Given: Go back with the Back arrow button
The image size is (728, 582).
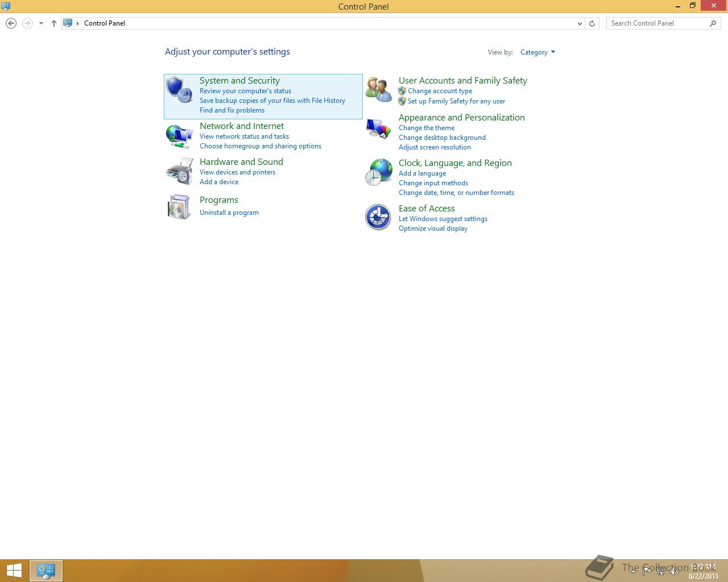Looking at the screenshot, I should (11, 23).
